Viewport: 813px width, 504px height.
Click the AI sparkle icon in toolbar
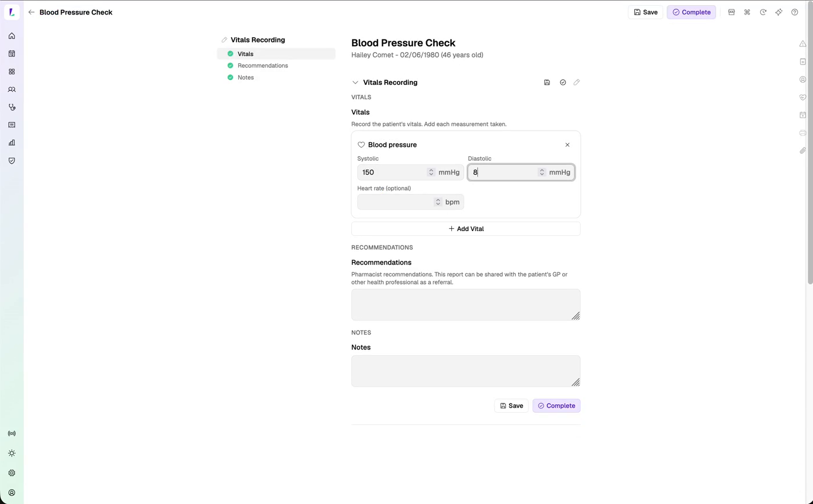(x=779, y=12)
